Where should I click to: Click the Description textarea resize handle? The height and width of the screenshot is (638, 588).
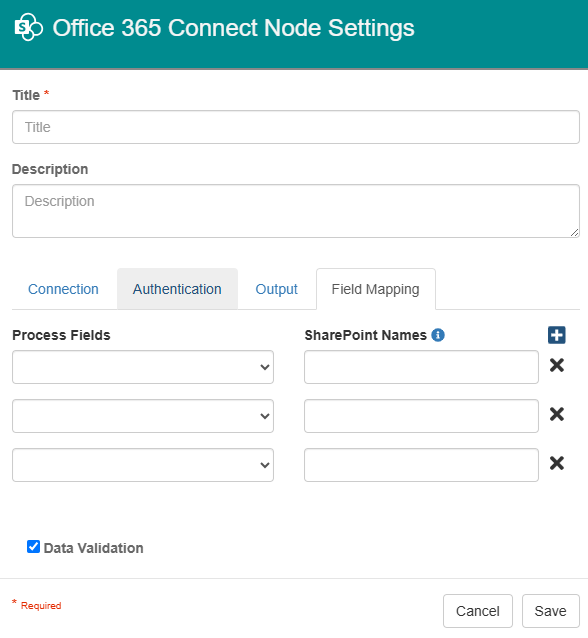point(574,232)
